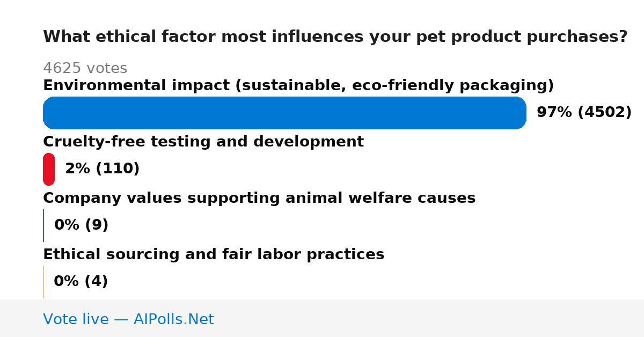Image resolution: width=644 pixels, height=337 pixels.
Task: Click the 4625 votes count
Action: [x=85, y=68]
